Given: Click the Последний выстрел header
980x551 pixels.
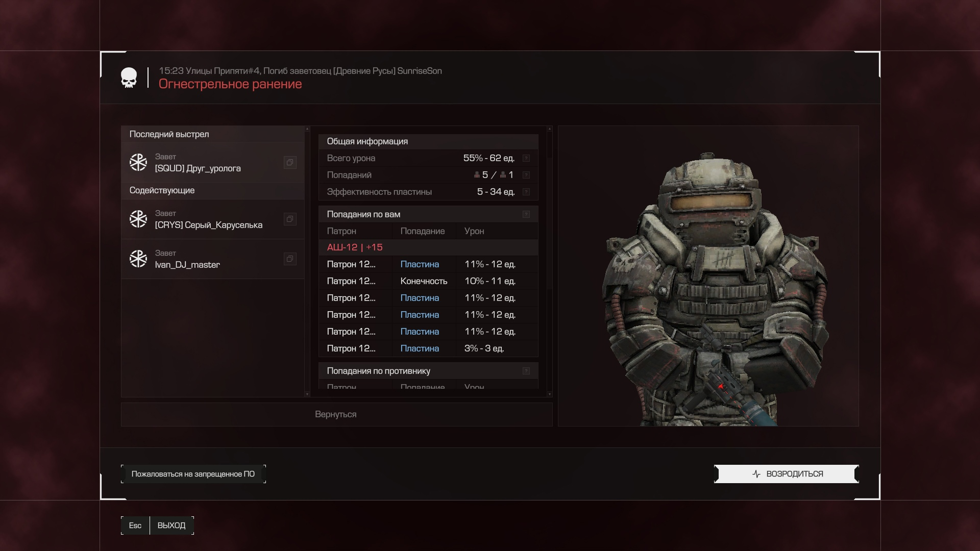Looking at the screenshot, I should click(x=213, y=134).
